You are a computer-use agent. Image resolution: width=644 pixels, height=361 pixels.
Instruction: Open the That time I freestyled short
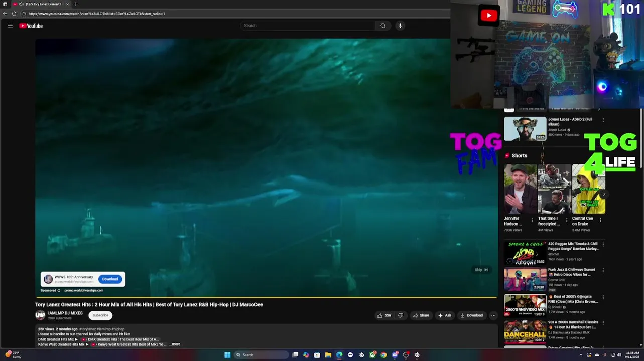554,189
